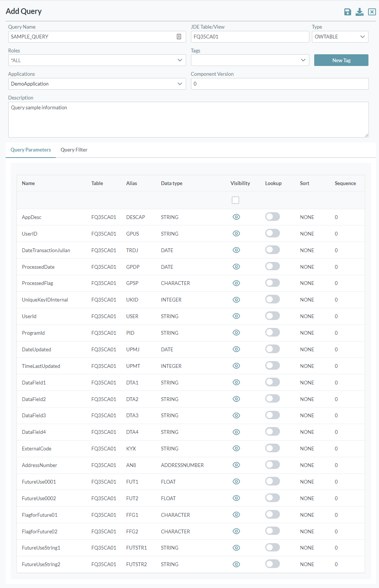Check the select-all checkbox under Visibility
This screenshot has height=588, width=379.
[x=235, y=200]
